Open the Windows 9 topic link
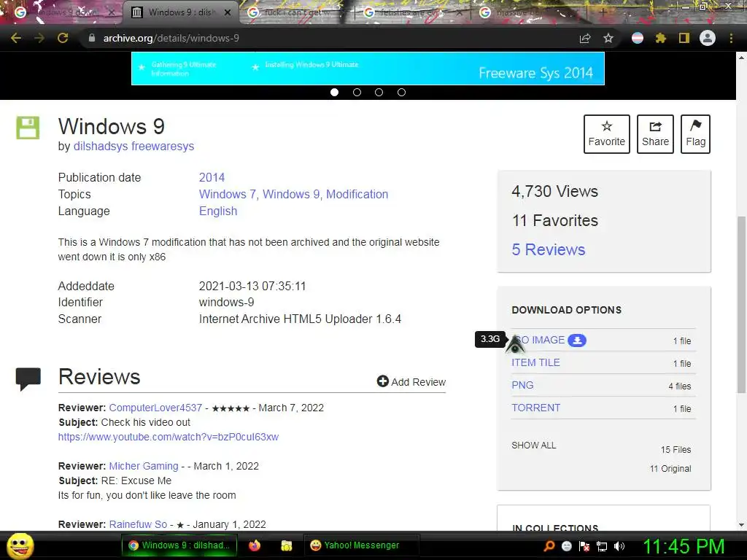 [292, 194]
